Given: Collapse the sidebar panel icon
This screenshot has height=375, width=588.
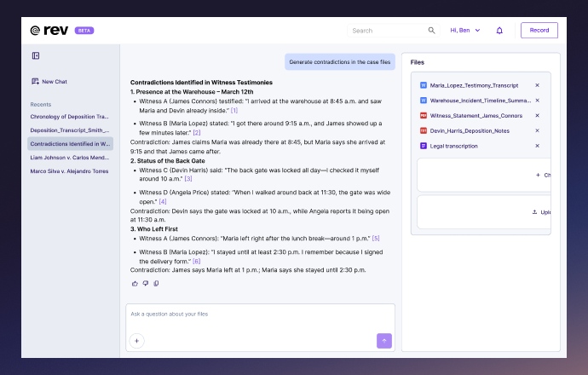Looking at the screenshot, I should click(36, 55).
